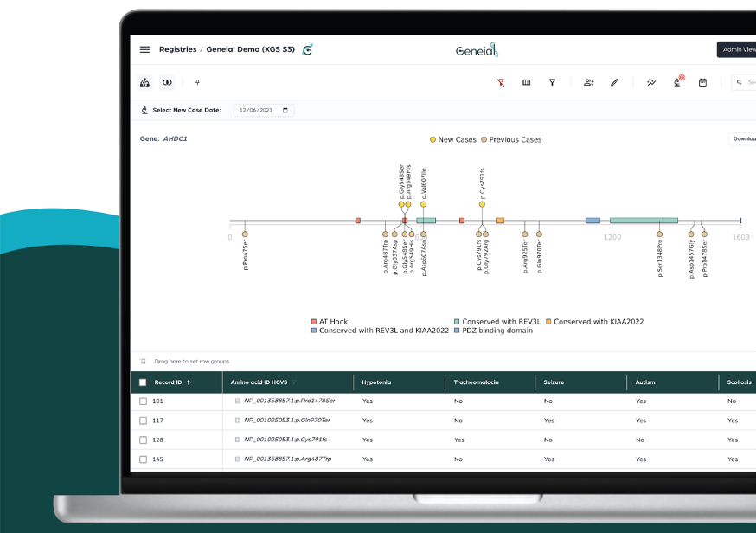
Task: Click the Registries breadcrumb link
Action: click(x=178, y=49)
